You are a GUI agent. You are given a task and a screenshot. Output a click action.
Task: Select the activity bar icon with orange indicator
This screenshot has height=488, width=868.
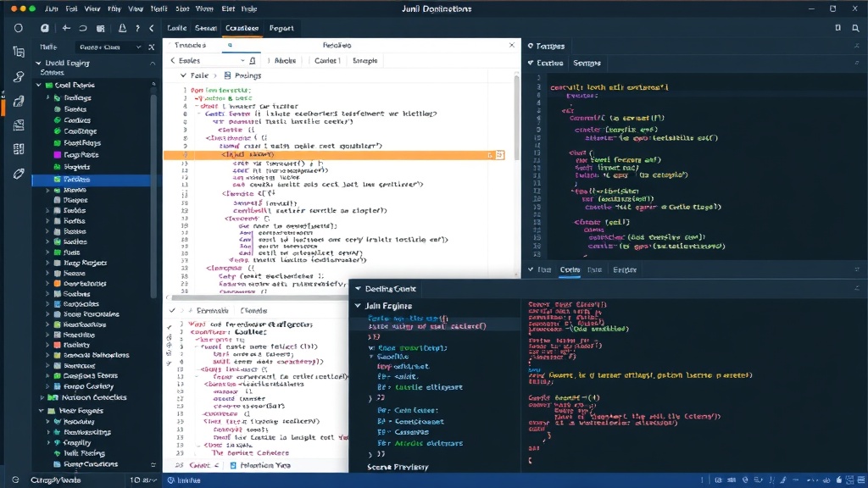click(x=19, y=102)
